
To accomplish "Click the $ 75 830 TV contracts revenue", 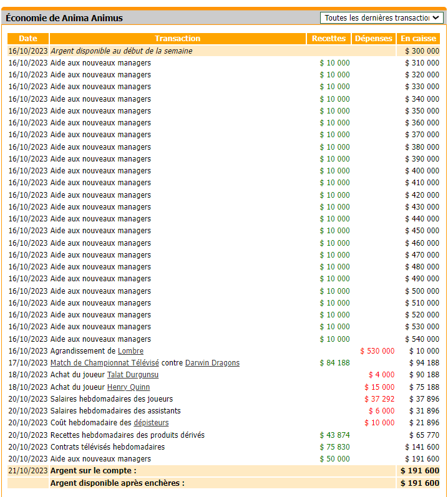I will point(334,447).
